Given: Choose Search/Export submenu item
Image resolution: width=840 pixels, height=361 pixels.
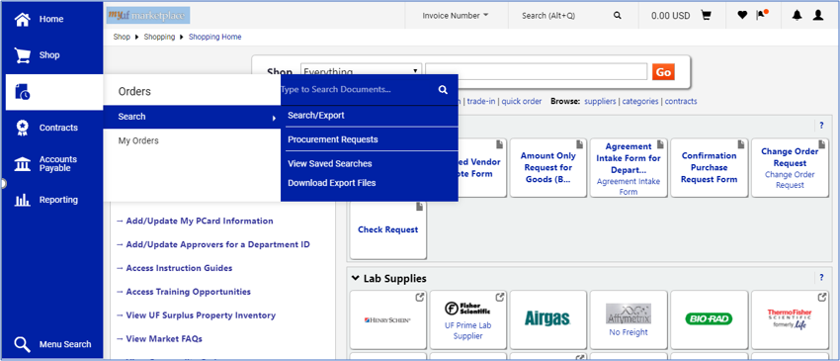Looking at the screenshot, I should pos(316,116).
